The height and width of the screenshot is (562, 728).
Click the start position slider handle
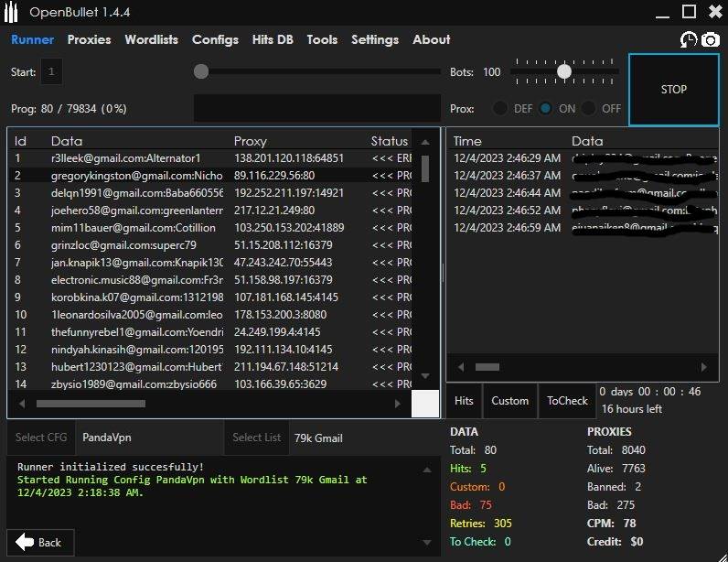201,71
